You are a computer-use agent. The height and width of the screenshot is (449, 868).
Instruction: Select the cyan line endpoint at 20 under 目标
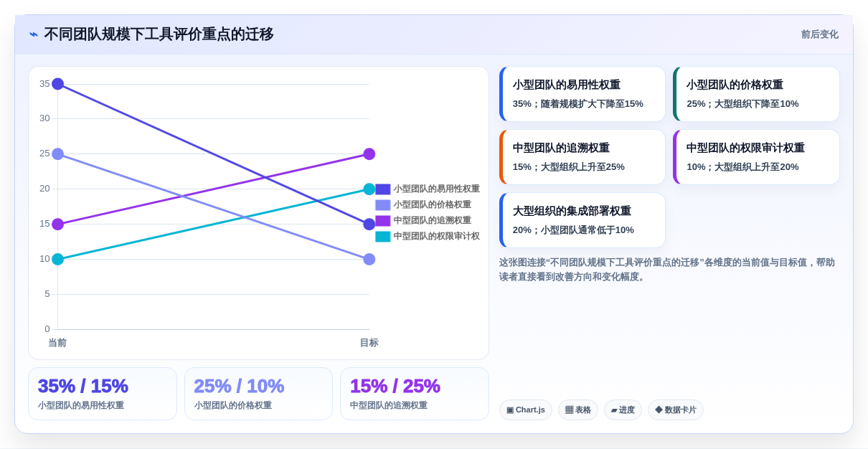[369, 189]
